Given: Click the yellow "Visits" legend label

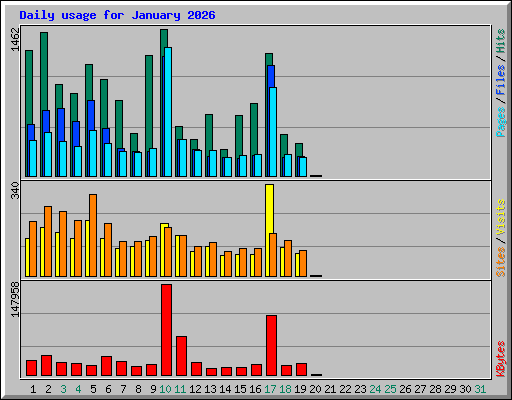Looking at the screenshot, I should coord(500,218).
